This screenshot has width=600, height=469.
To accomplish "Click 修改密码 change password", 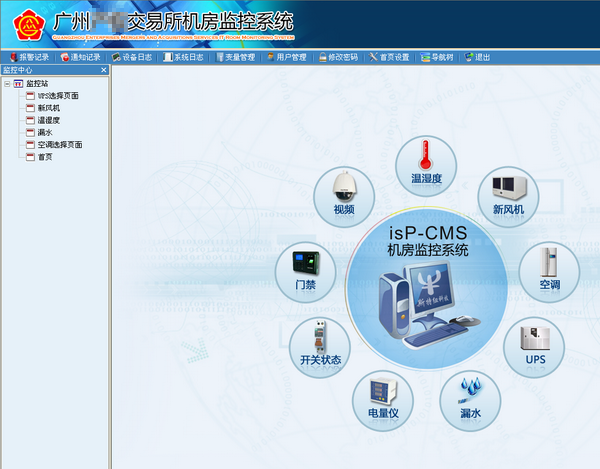I will click(x=338, y=57).
